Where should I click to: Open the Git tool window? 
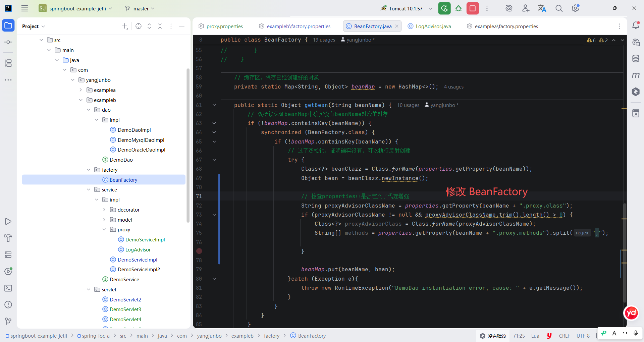[x=8, y=321]
